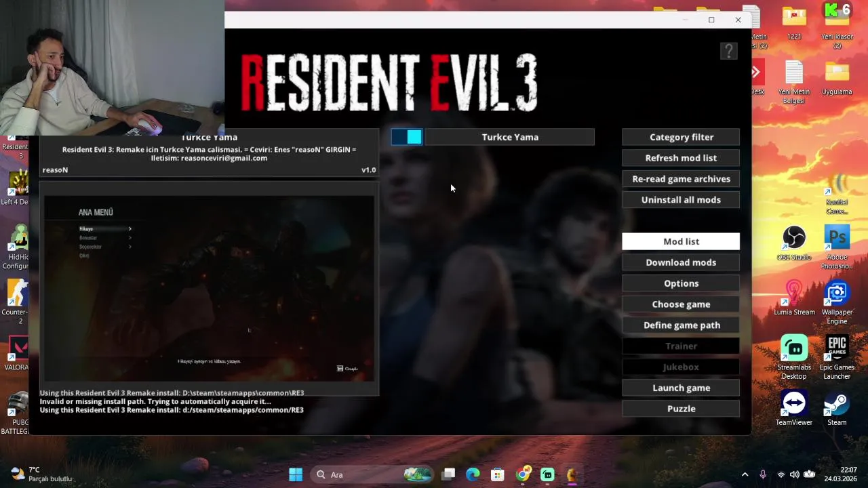Screen dimensions: 868x488
Task: Open the HidHide Configuration shortcut
Action: pos(16,247)
